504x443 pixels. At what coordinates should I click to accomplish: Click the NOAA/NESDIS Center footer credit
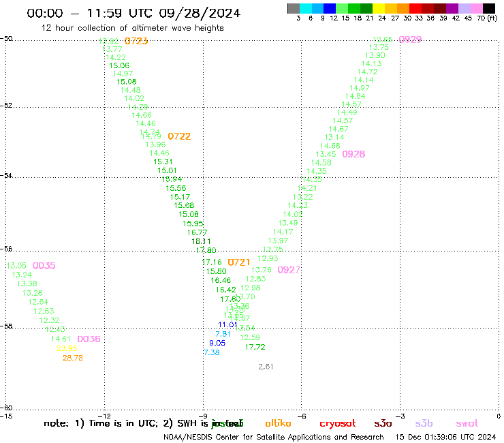tap(274, 437)
